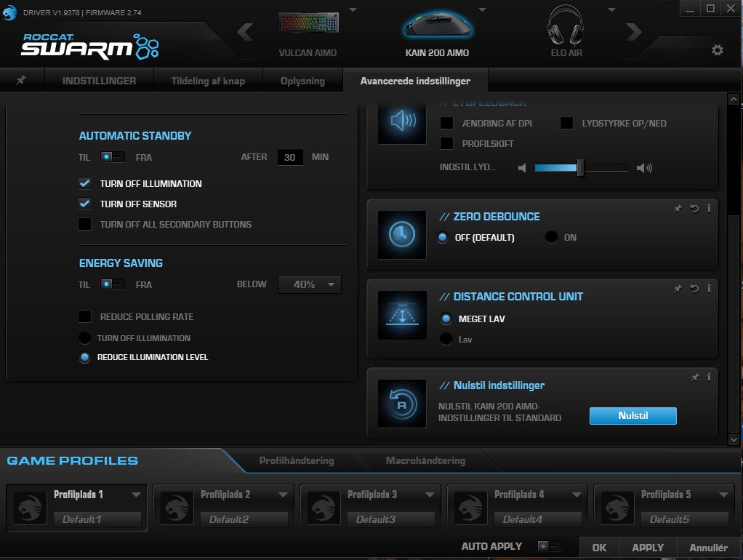Toggle the Auto Apply switch
The height and width of the screenshot is (560, 743).
550,545
